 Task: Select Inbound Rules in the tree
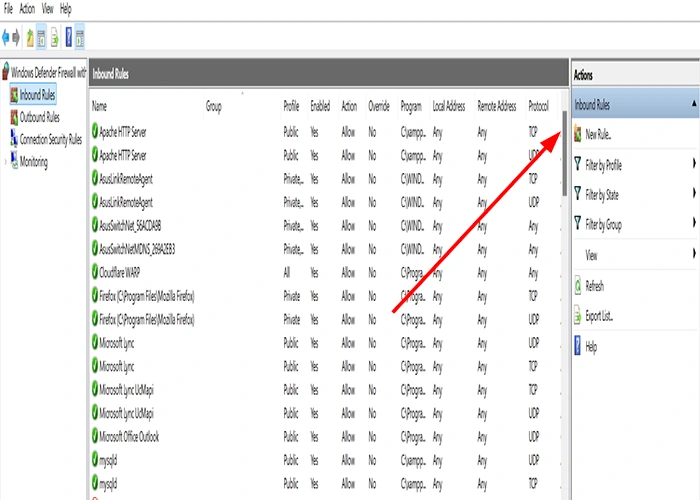(37, 95)
